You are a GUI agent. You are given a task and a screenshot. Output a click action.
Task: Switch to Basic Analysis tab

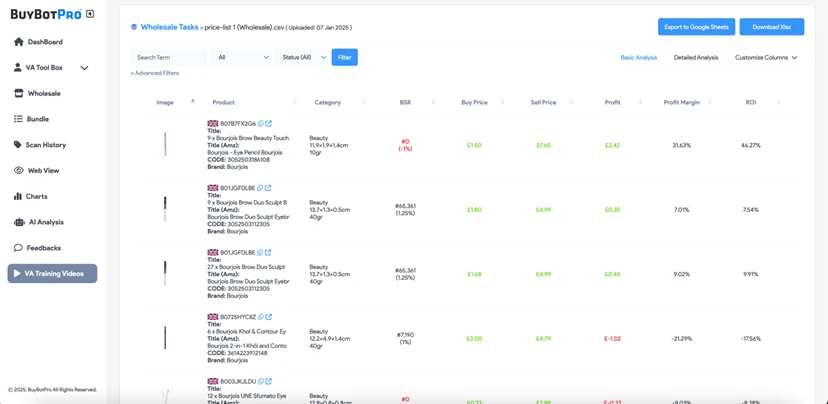[638, 58]
